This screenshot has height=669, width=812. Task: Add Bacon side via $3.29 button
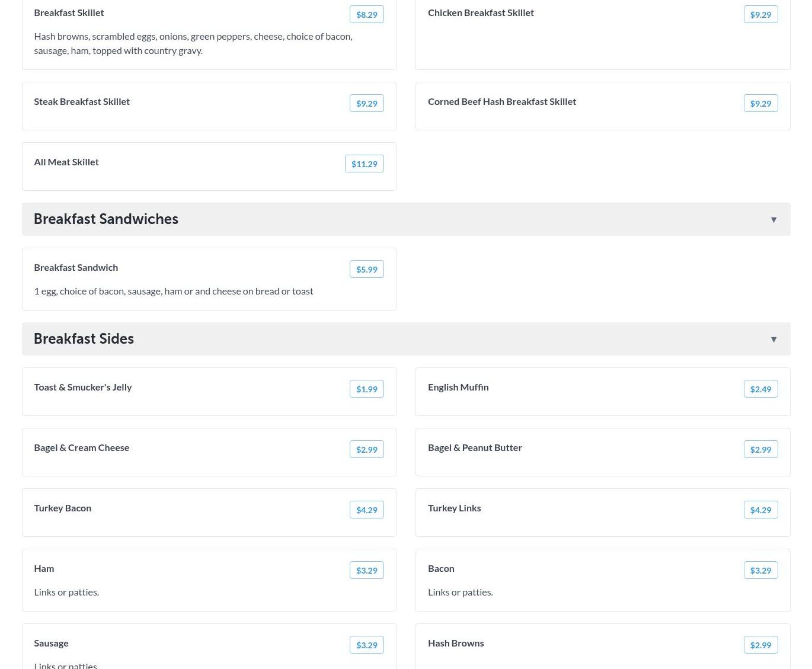(x=760, y=570)
